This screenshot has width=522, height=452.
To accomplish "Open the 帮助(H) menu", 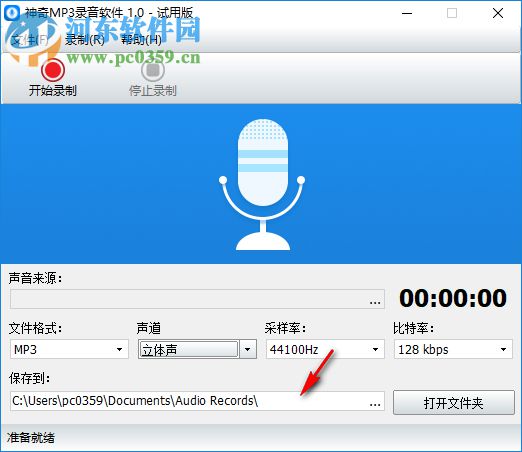I will click(x=141, y=40).
